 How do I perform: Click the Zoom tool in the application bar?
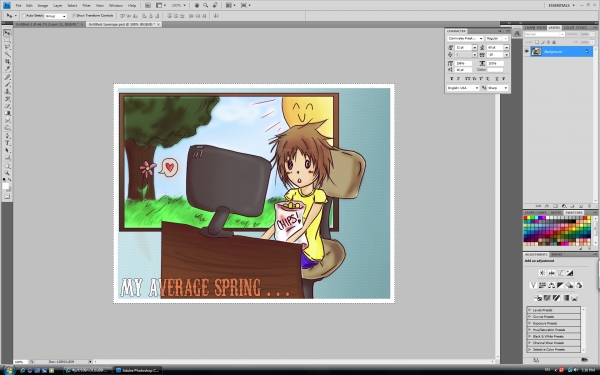pos(205,5)
